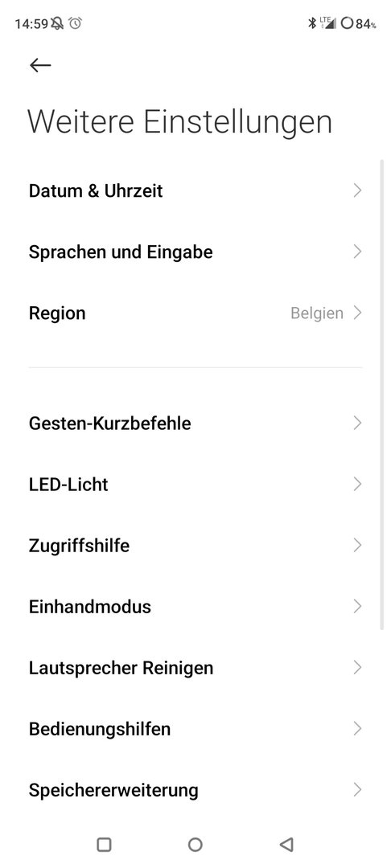Tap the back arrow icon
This screenshot has height=868, width=391.
40,65
